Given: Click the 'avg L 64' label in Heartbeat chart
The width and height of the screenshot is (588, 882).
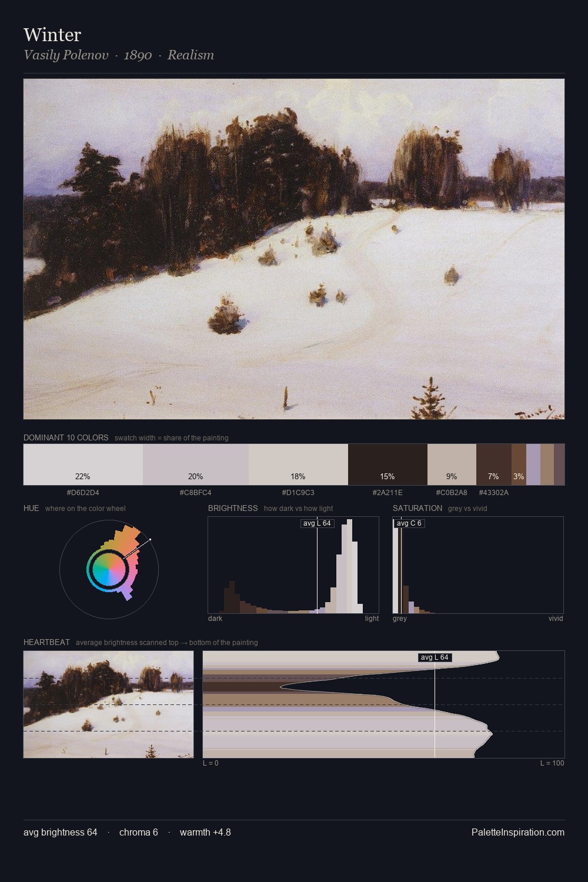Looking at the screenshot, I should tap(435, 657).
